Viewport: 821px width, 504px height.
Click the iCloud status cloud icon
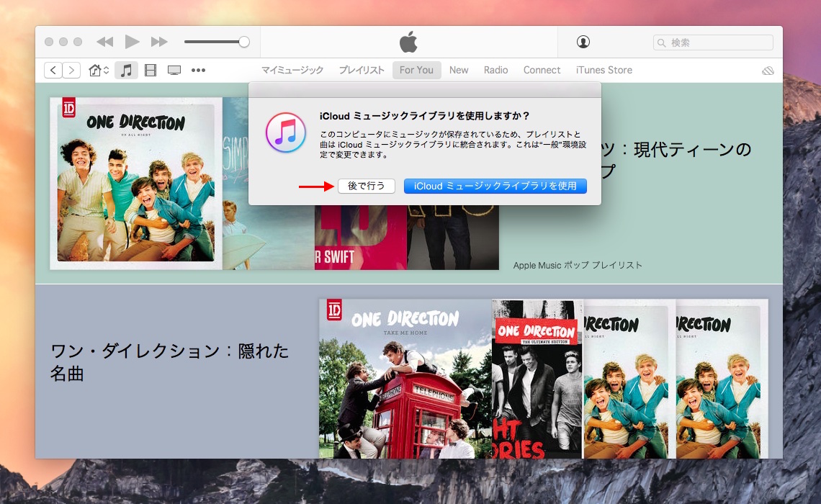pyautogui.click(x=768, y=71)
